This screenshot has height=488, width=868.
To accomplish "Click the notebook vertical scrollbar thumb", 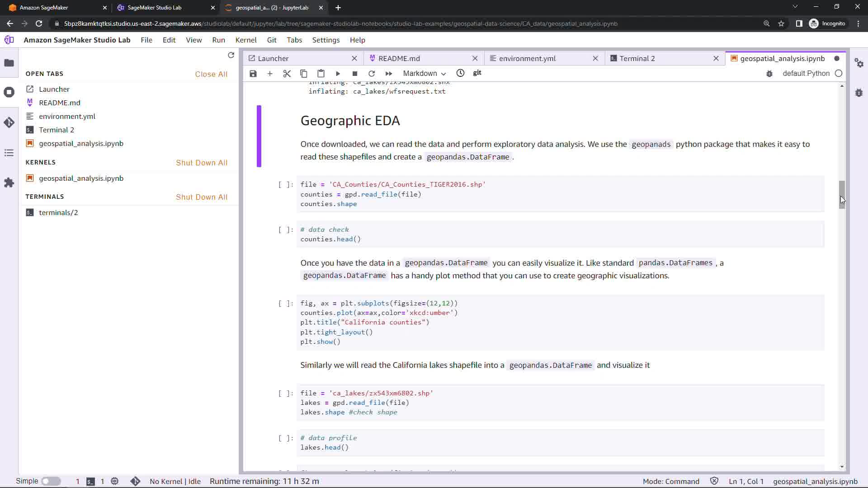I will (x=842, y=194).
